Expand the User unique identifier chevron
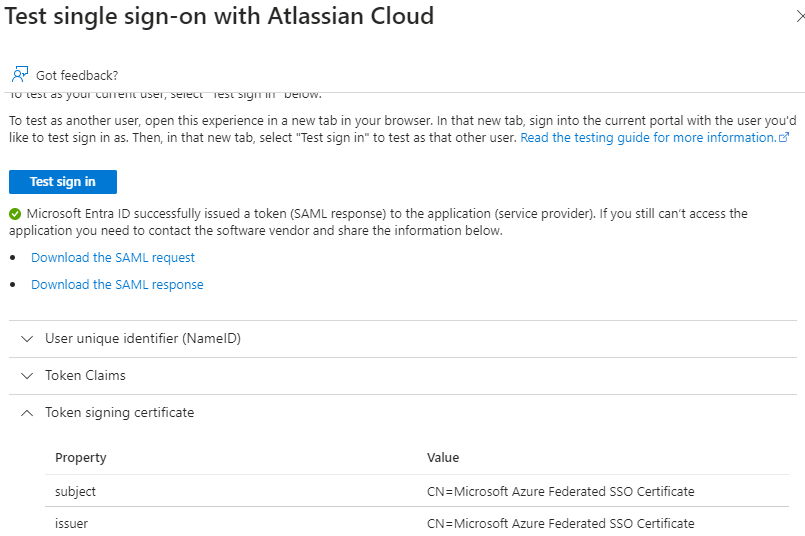This screenshot has height=536, width=805. point(27,339)
